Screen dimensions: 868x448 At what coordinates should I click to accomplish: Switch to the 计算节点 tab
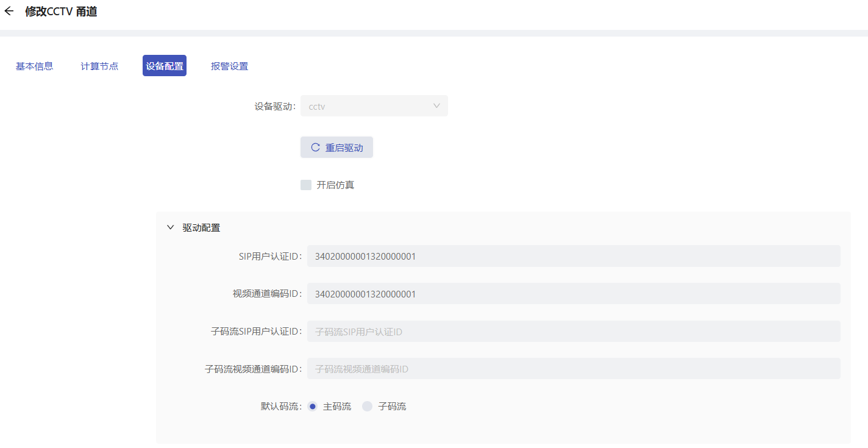99,66
